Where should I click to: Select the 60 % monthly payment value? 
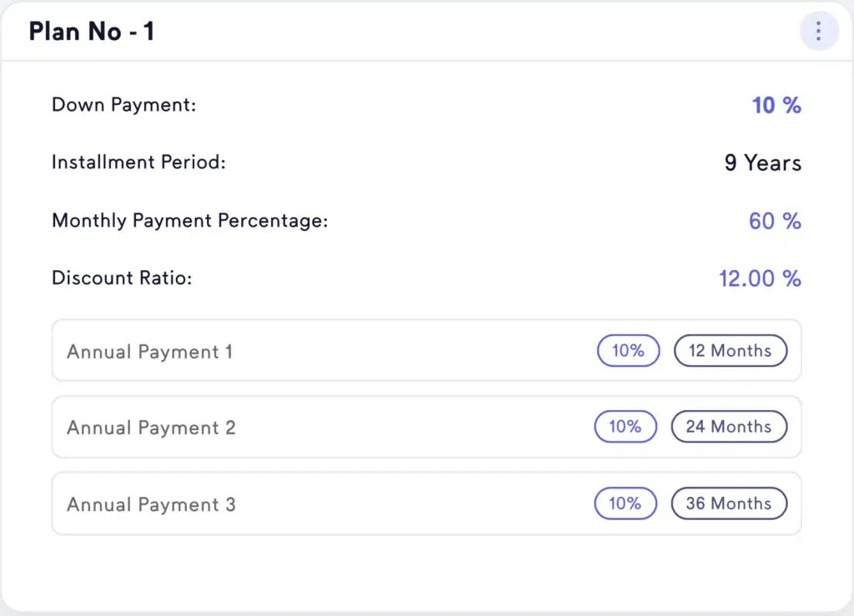(775, 221)
